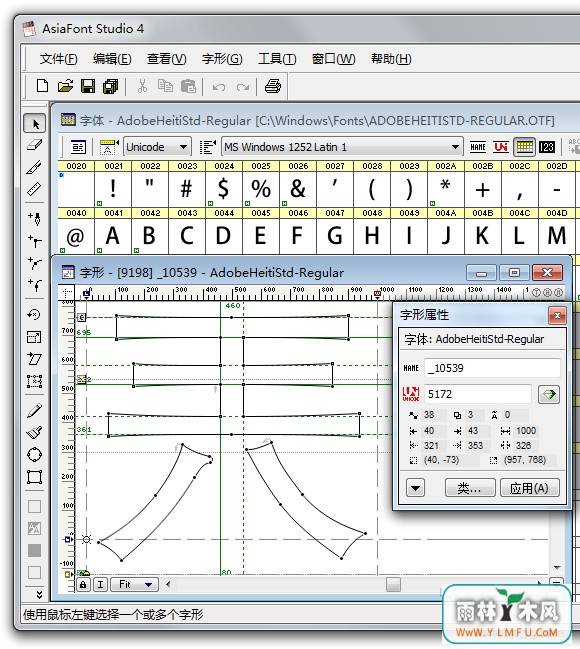This screenshot has height=649, width=580.
Task: Click the font info icon in font window
Action: [x=78, y=147]
